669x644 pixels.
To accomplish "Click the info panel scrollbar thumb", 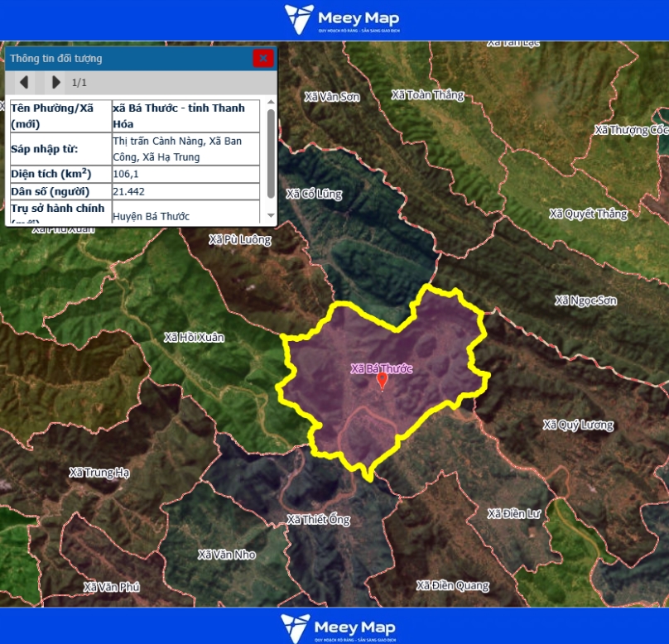I will [x=270, y=151].
